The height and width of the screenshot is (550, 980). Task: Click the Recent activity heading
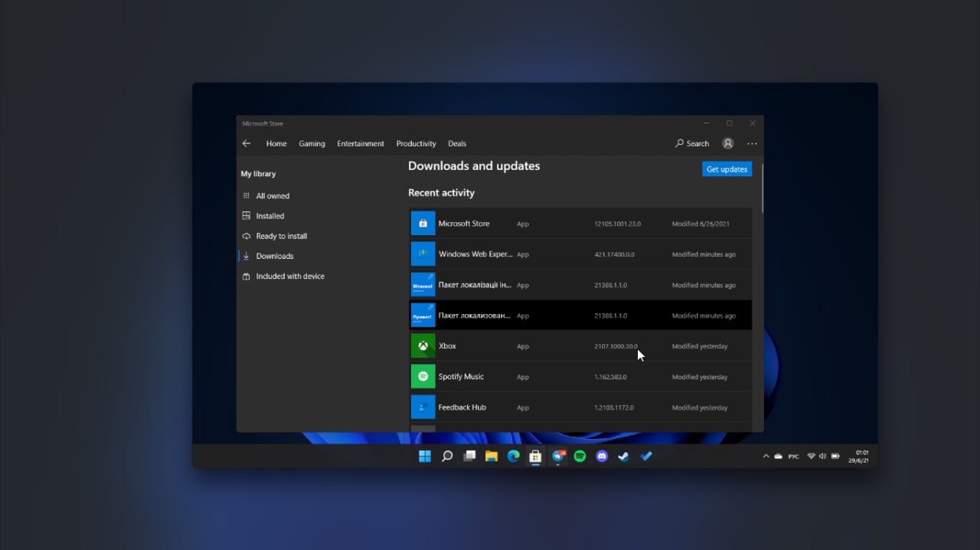click(441, 193)
